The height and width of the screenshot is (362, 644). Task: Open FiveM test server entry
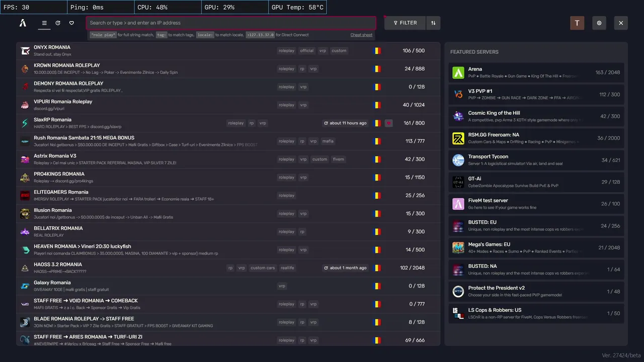point(536,204)
